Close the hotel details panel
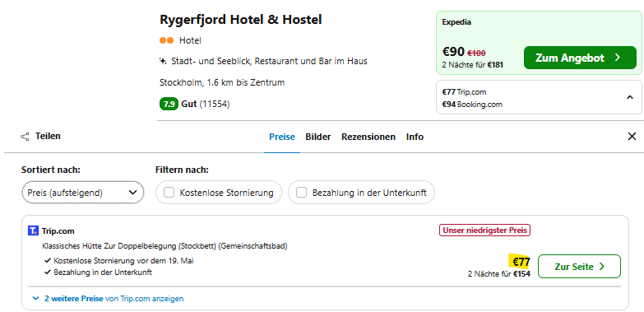Image resolution: width=644 pixels, height=312 pixels. 632,137
